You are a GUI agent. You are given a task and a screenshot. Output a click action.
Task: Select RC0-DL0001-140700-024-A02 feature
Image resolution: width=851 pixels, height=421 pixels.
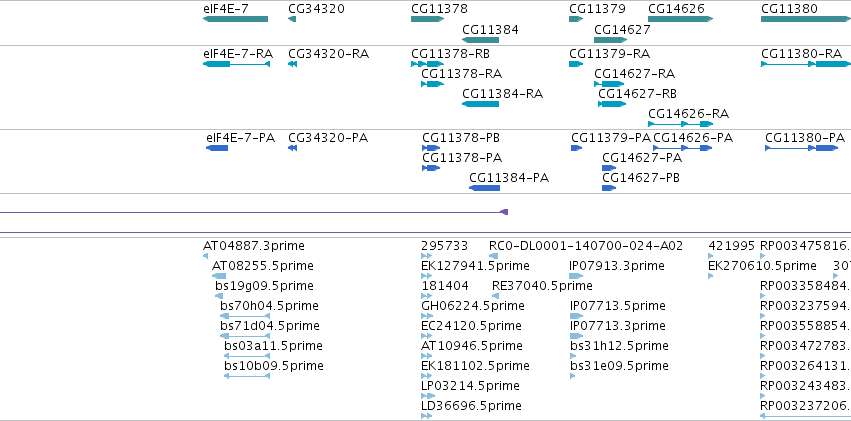[493, 256]
